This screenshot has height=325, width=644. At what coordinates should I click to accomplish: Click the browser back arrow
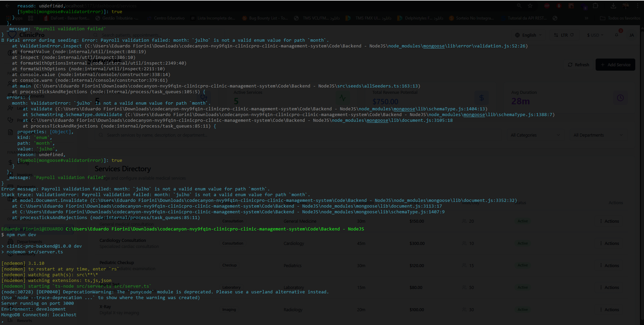tap(7, 6)
